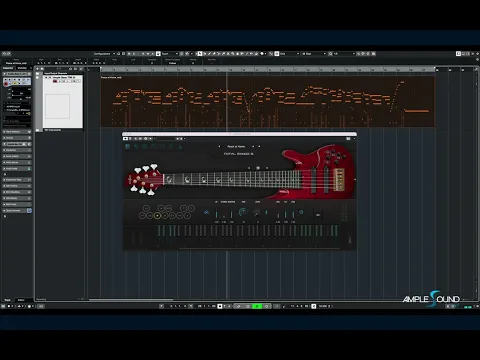Image resolution: width=480 pixels, height=360 pixels.
Task: Click the bass guitar bridge pickup
Action: coord(326,180)
